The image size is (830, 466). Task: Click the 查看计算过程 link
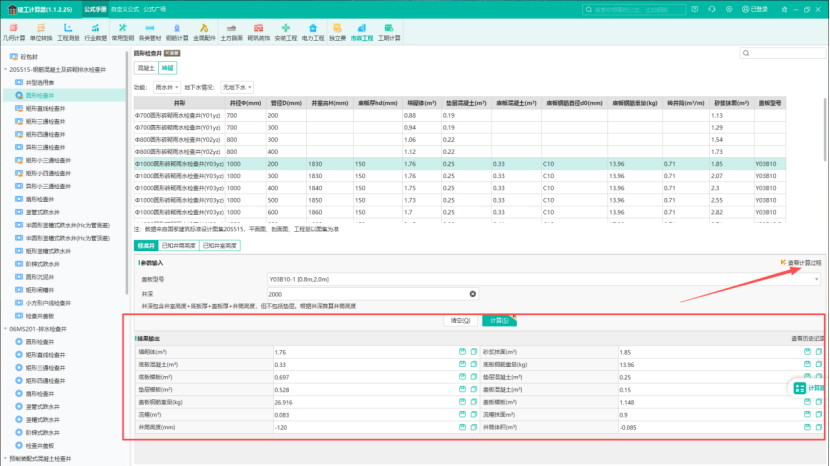803,262
